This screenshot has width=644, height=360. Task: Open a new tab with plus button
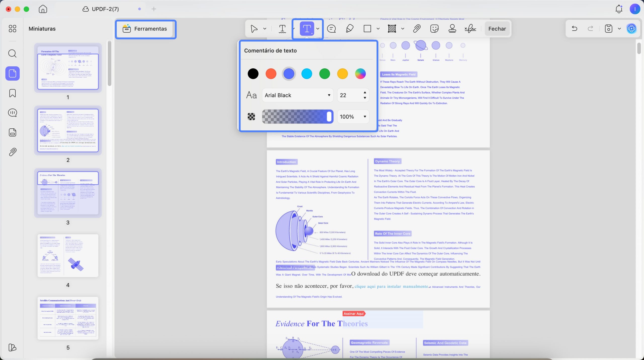tap(154, 9)
